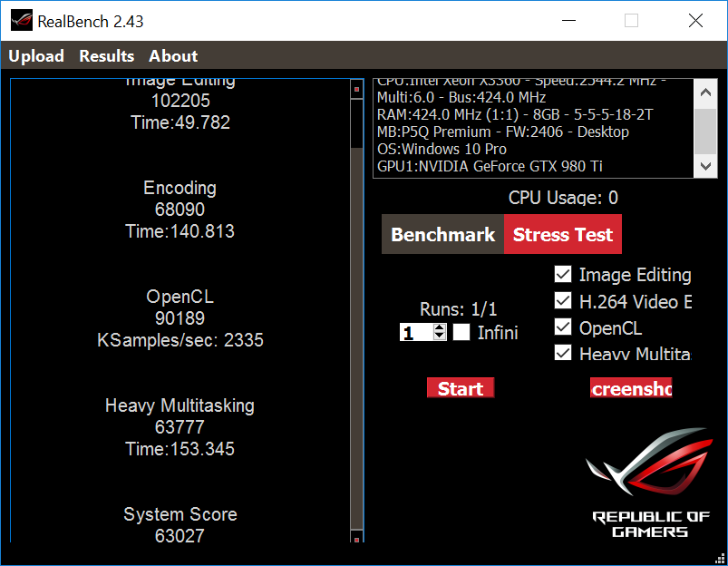Enable the Infinite runs checkbox
Image resolution: width=728 pixels, height=566 pixels.
pyautogui.click(x=461, y=333)
